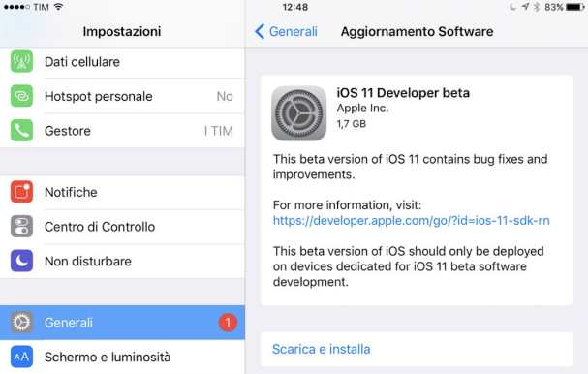Tap the Dati cellulare antenna icon
The height and width of the screenshot is (374, 588).
pos(21,61)
